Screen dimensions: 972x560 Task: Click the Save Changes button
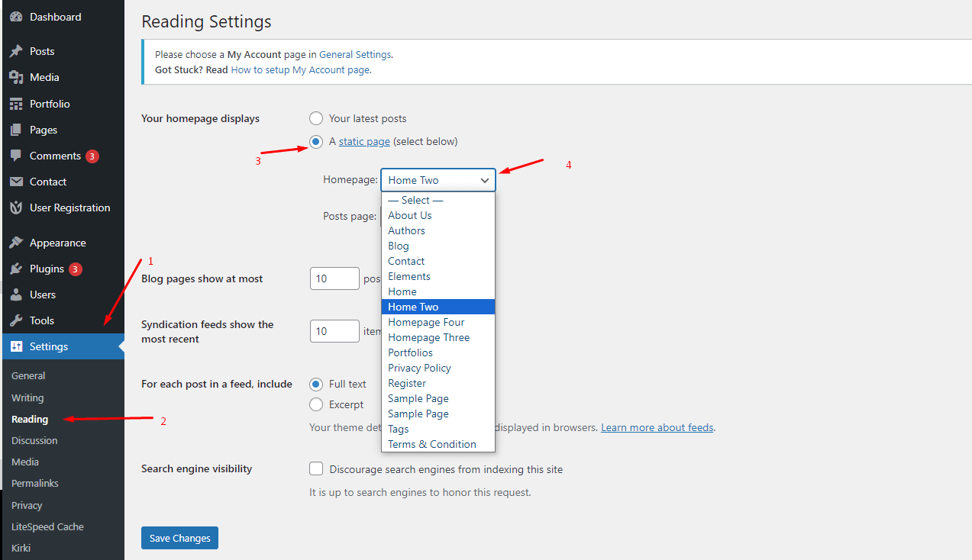[x=180, y=538]
